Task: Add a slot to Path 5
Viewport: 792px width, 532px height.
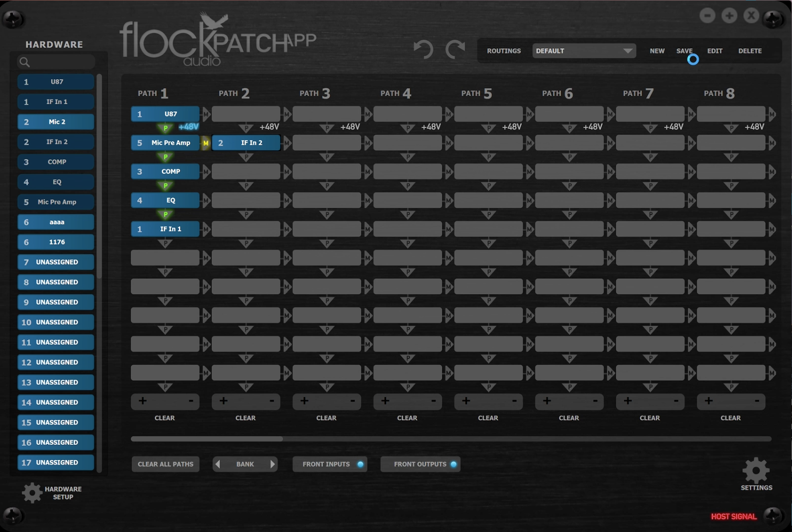Action: click(466, 401)
